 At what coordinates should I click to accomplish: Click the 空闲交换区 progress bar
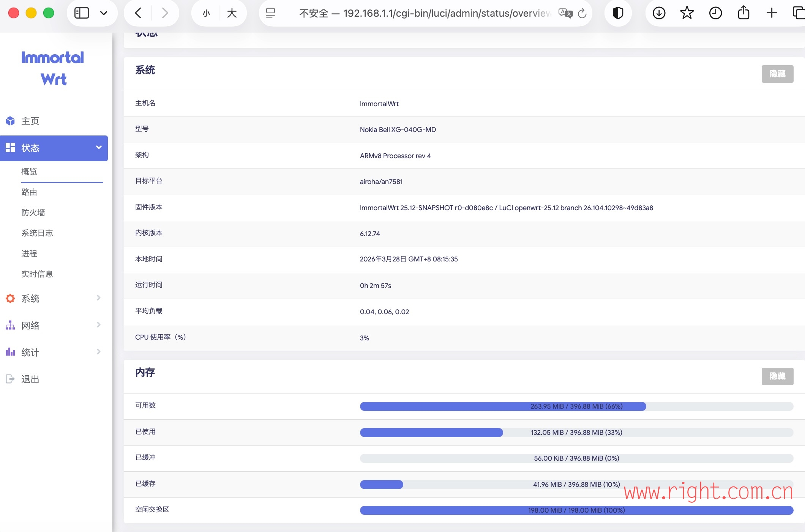point(576,510)
